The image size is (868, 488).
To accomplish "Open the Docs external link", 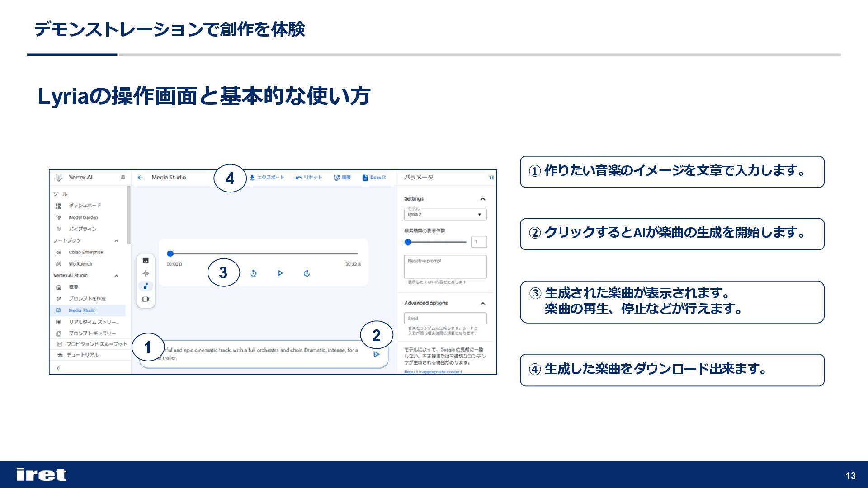I will pyautogui.click(x=374, y=178).
